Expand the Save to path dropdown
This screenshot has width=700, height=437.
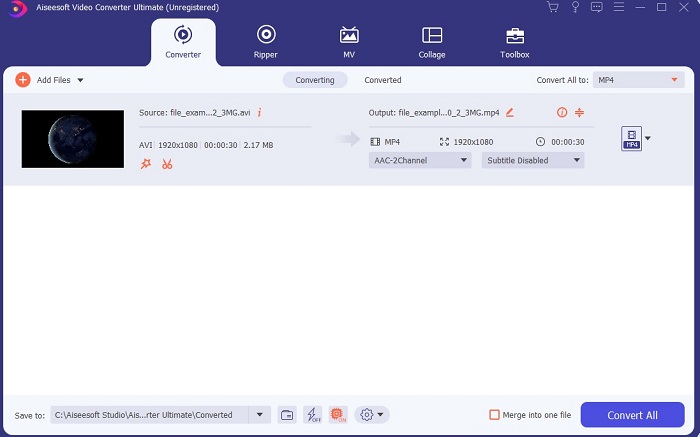tap(259, 415)
